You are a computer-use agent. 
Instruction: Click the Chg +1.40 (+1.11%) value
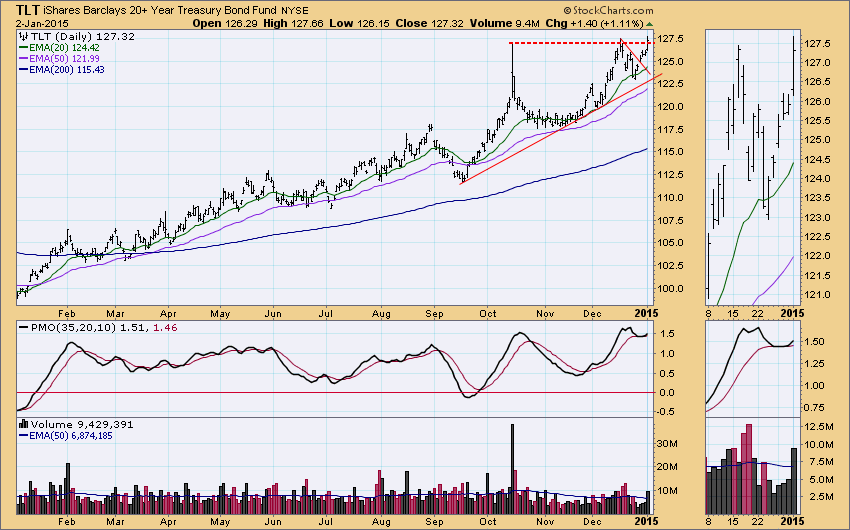coord(594,23)
